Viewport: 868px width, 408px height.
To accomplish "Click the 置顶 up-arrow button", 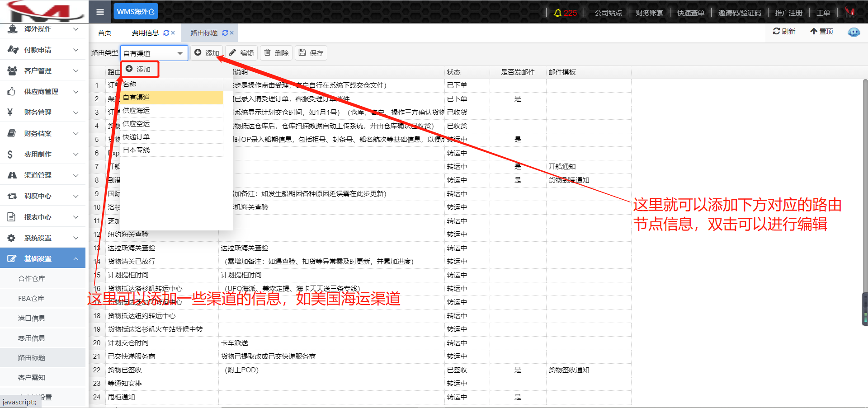I will tap(821, 31).
